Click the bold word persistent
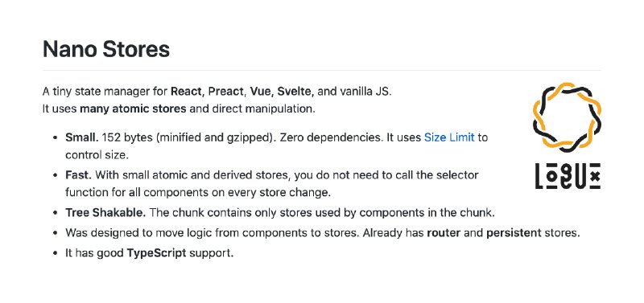This screenshot has height=303, width=644. tap(514, 233)
